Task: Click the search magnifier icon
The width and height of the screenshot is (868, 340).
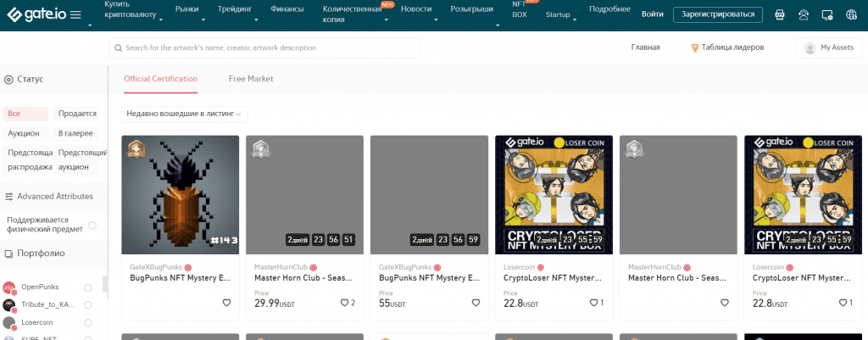Action: 118,48
